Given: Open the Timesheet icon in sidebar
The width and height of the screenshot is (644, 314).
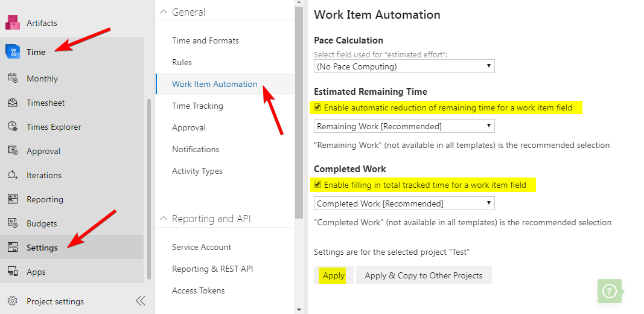Looking at the screenshot, I should coord(13,103).
